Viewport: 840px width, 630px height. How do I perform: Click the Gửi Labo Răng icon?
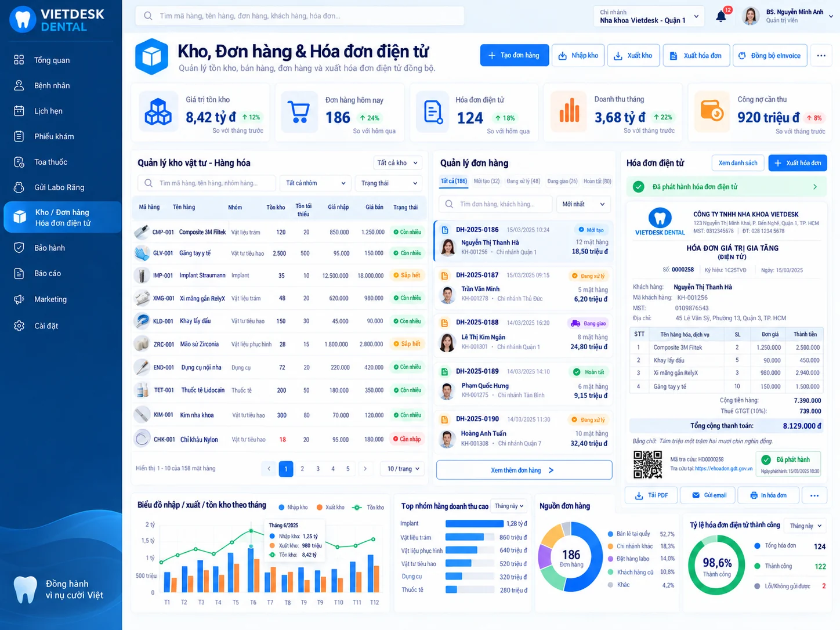coord(19,187)
